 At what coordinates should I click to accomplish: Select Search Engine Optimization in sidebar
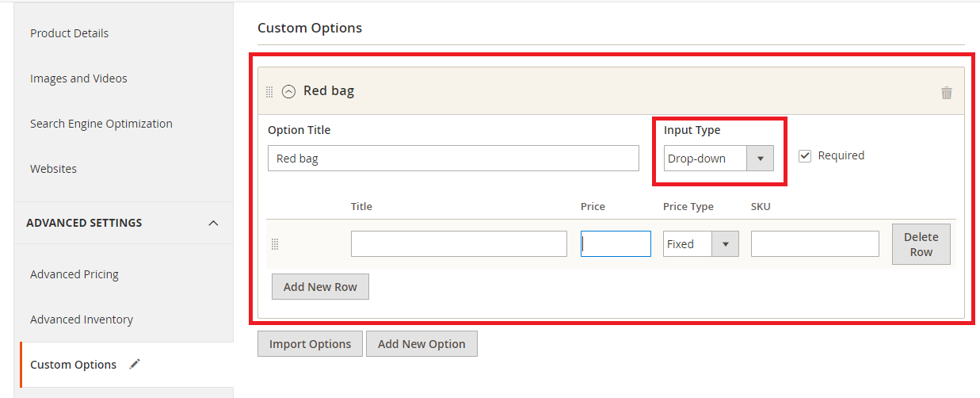101,124
